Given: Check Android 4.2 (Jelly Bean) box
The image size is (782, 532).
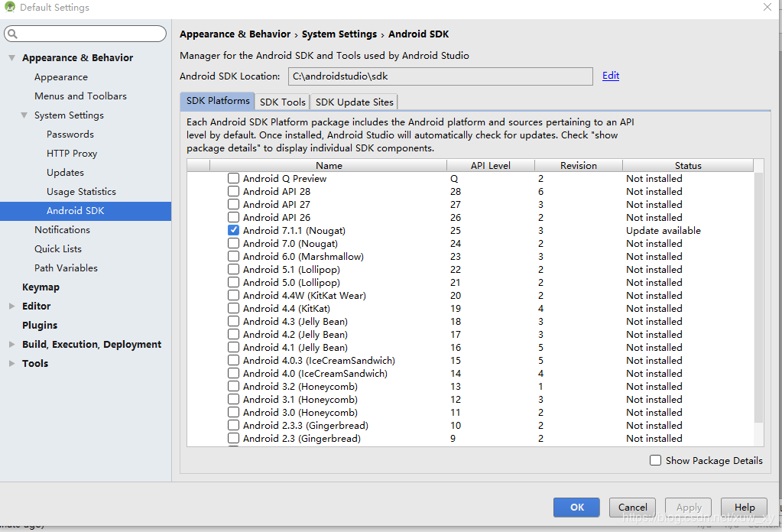Looking at the screenshot, I should [233, 334].
